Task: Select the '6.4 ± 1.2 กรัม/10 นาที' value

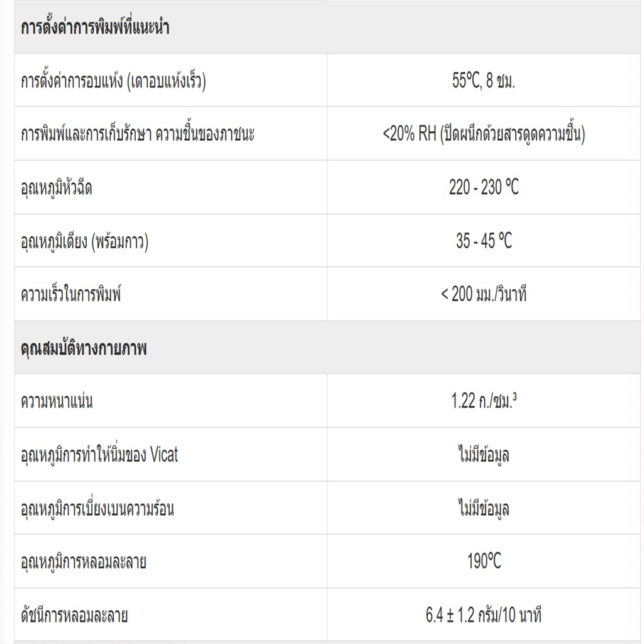Action: [484, 615]
